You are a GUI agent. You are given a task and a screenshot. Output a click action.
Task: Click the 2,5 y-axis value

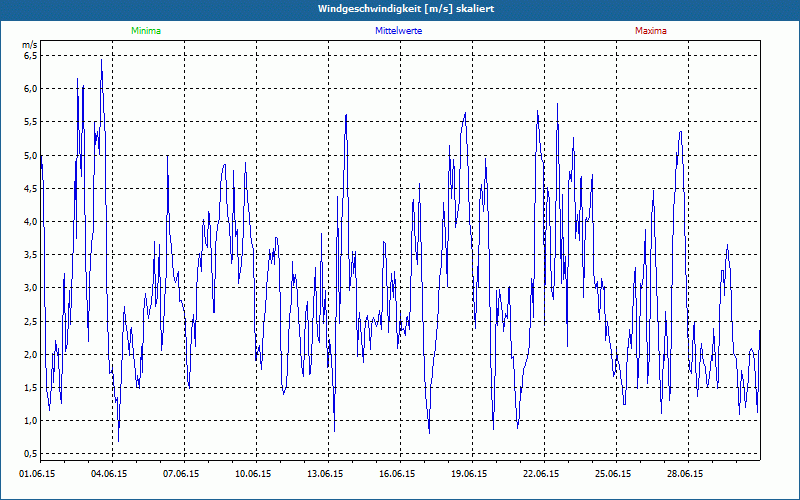tap(31, 321)
